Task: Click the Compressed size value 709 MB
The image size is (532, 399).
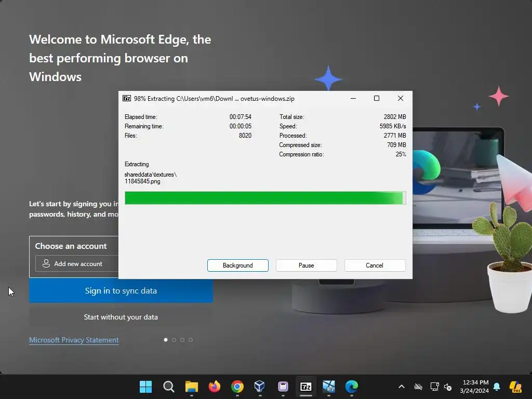Action: point(396,145)
